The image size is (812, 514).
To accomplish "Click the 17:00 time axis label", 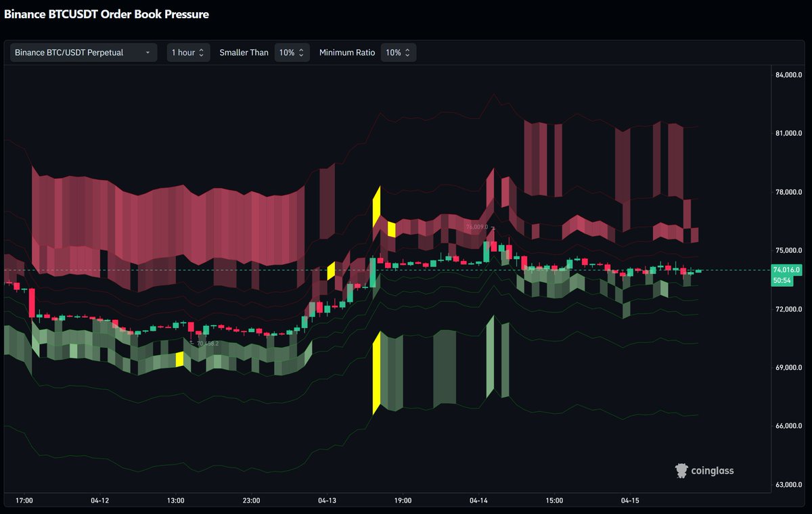I will 24,501.
